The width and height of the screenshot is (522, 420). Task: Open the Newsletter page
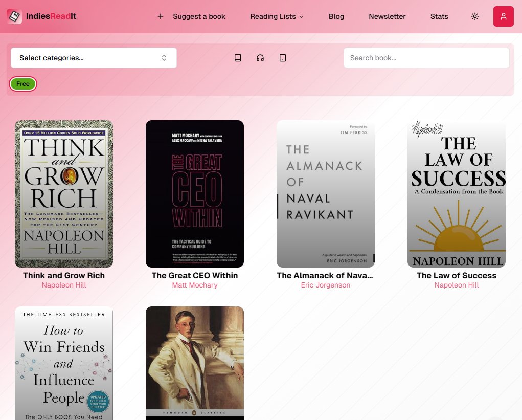[387, 16]
